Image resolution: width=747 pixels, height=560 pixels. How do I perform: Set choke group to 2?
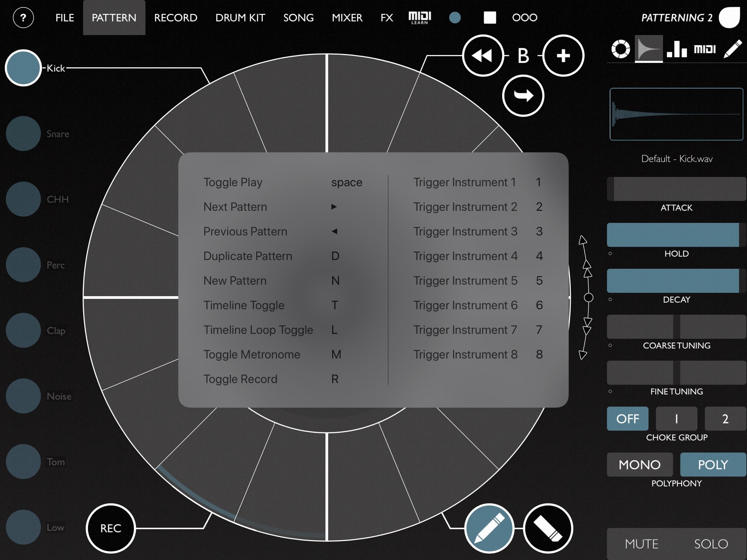point(725,418)
